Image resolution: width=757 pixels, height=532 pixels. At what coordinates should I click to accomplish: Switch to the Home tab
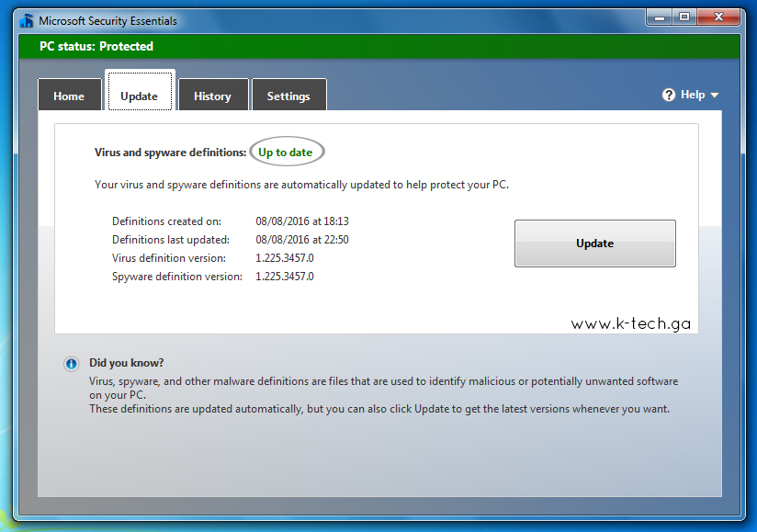click(x=69, y=95)
